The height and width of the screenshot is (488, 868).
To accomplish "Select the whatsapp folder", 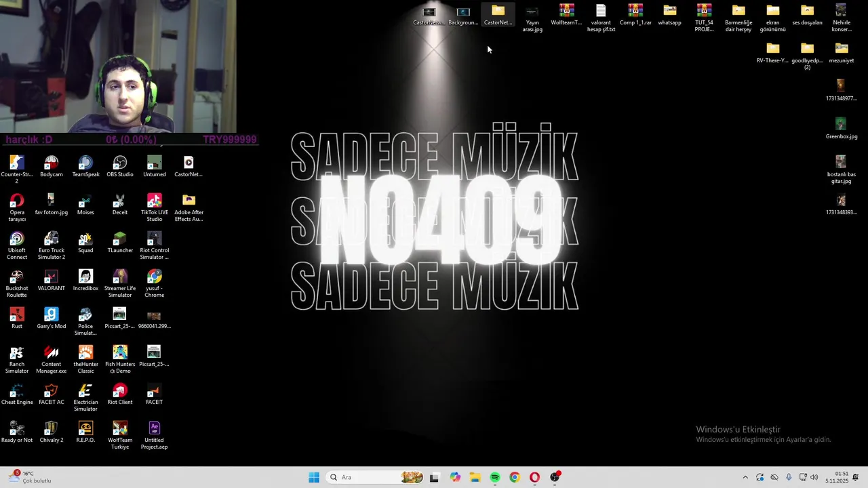I will coord(670,15).
